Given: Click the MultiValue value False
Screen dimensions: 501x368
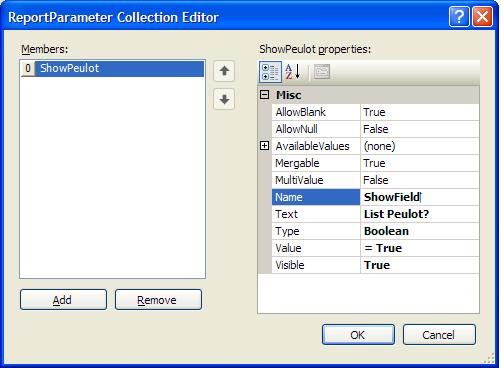Looking at the screenshot, I should [x=420, y=180].
